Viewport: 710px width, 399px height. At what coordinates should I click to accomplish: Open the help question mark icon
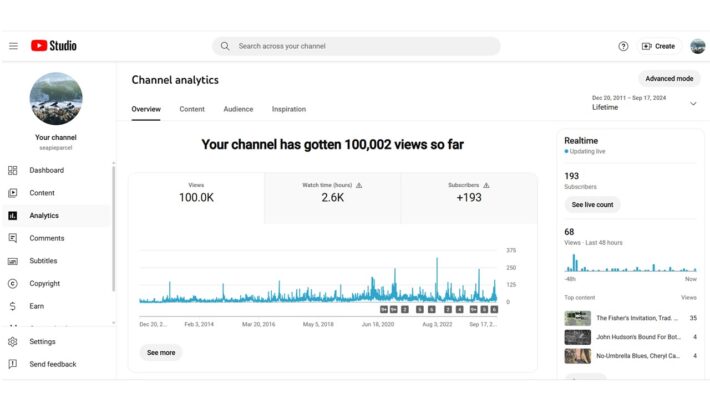[623, 46]
